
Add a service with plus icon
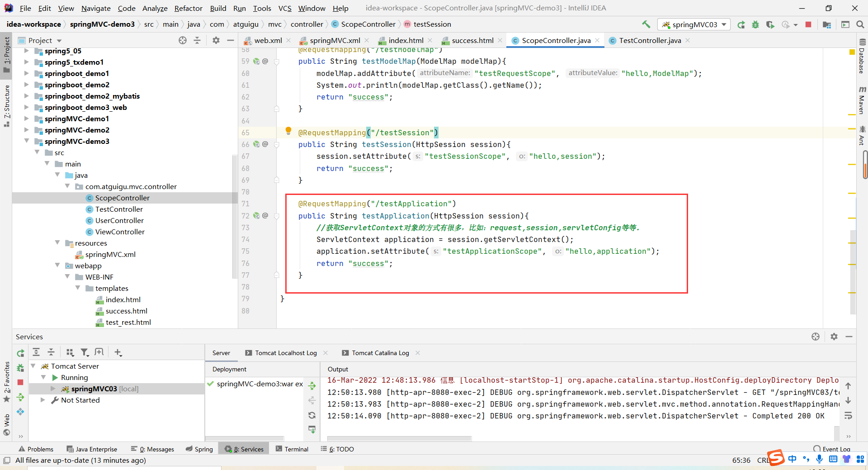[x=118, y=352]
